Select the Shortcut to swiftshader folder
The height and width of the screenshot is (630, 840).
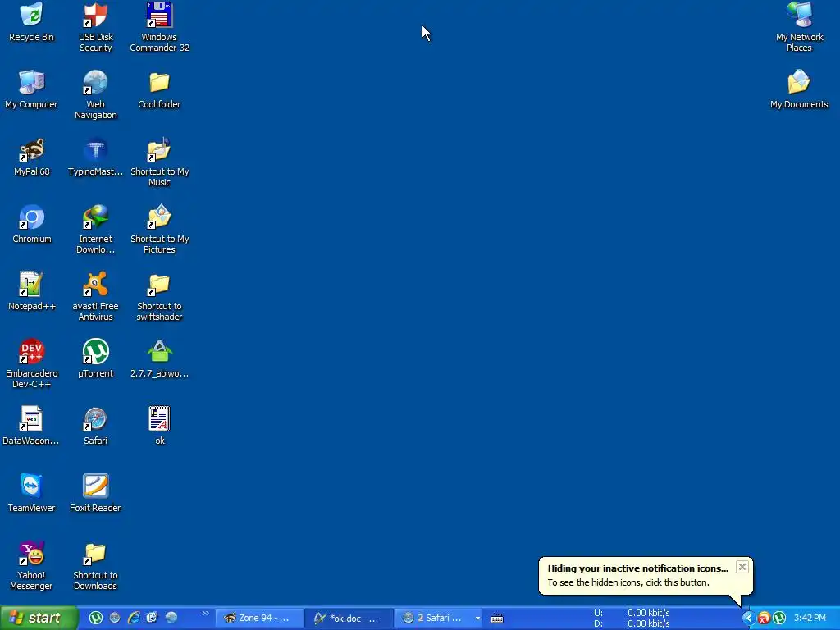(x=159, y=296)
